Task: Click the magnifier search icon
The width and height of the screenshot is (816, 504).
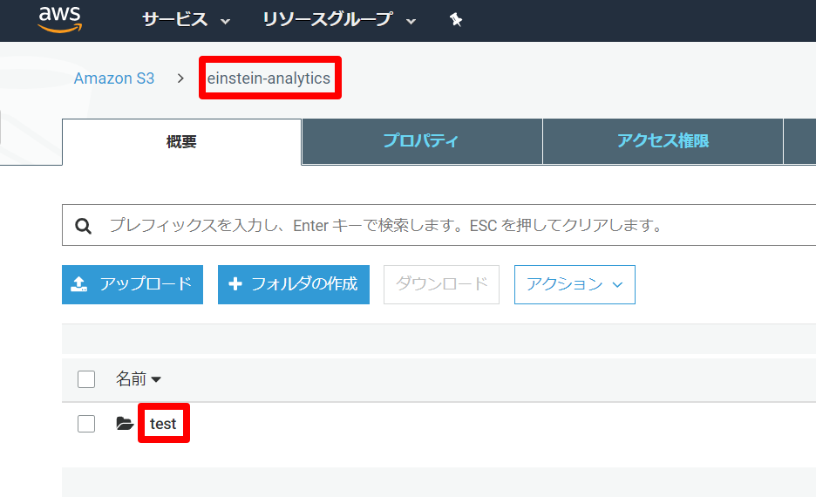Action: tap(84, 226)
